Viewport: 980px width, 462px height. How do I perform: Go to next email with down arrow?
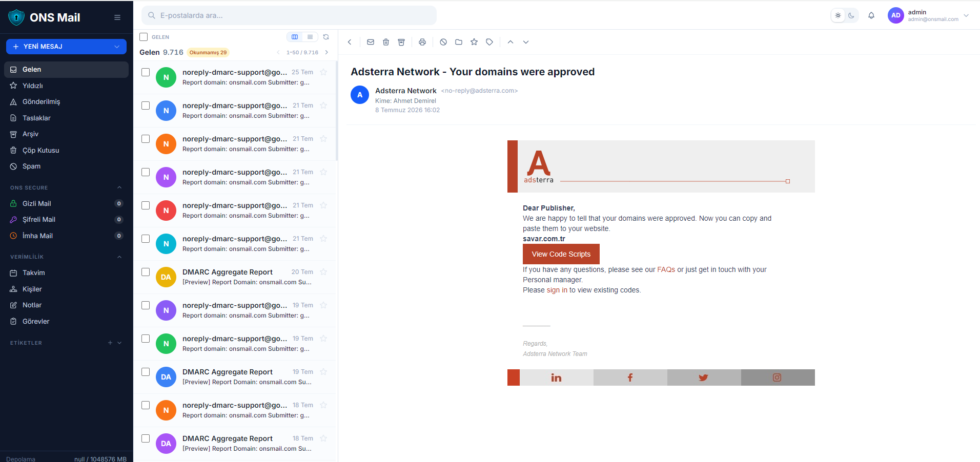(526, 42)
